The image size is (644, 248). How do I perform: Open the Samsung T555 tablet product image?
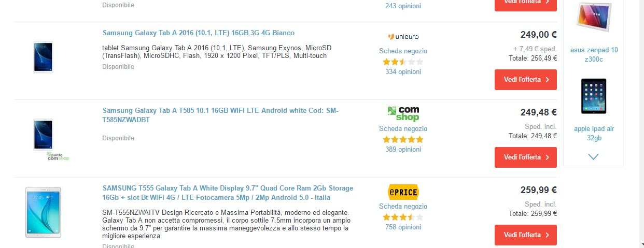pos(43,212)
